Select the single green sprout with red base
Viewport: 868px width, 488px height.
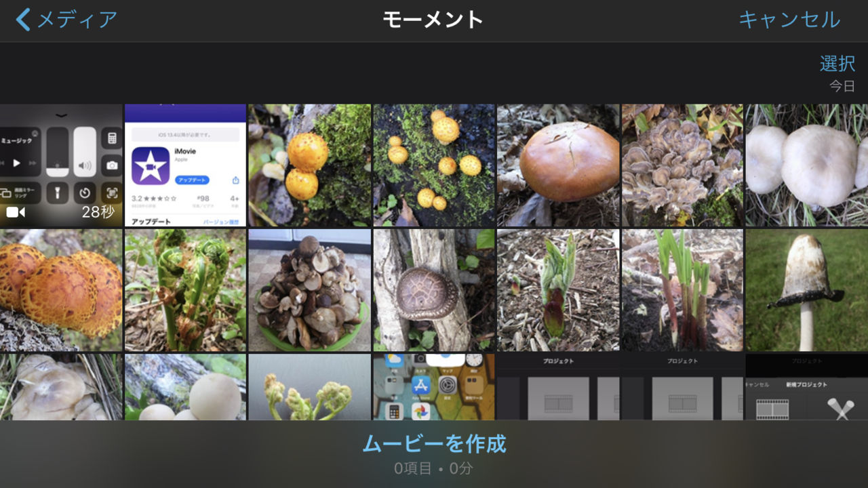tap(558, 290)
